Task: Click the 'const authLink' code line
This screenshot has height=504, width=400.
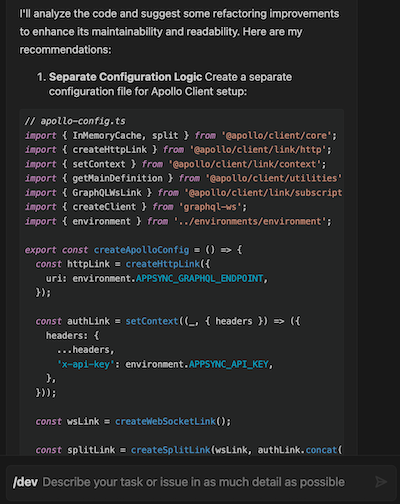Action: point(168,321)
